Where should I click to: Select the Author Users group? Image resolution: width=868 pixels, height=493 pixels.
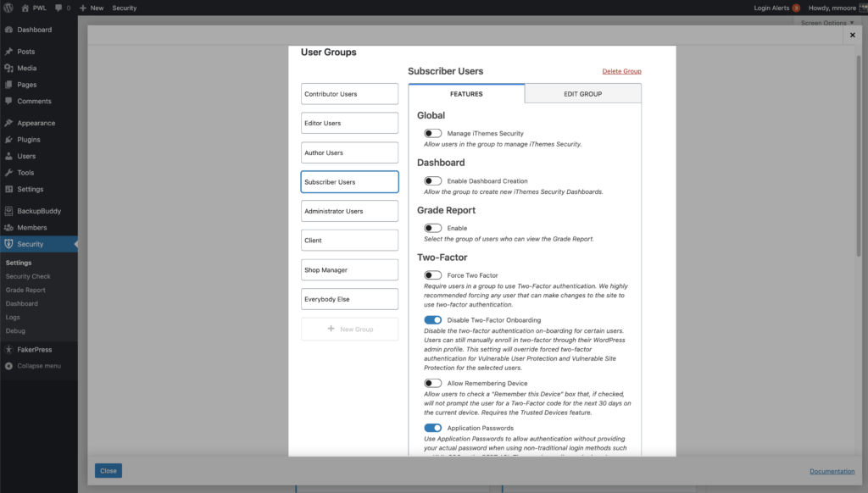tap(349, 152)
